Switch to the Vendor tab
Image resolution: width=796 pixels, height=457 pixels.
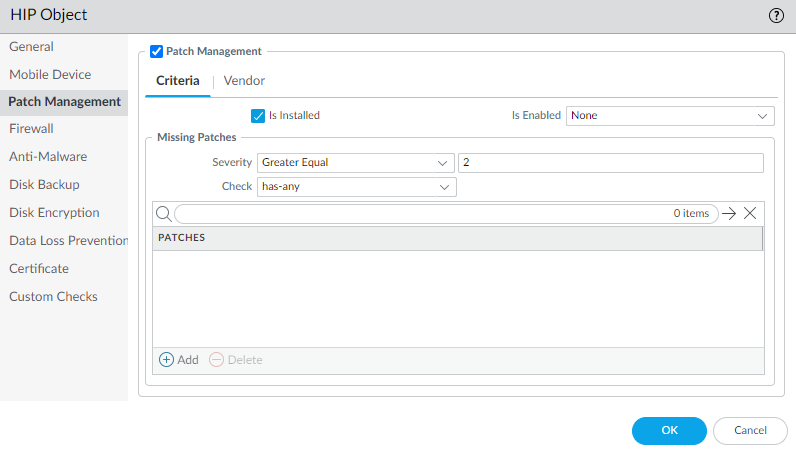244,81
